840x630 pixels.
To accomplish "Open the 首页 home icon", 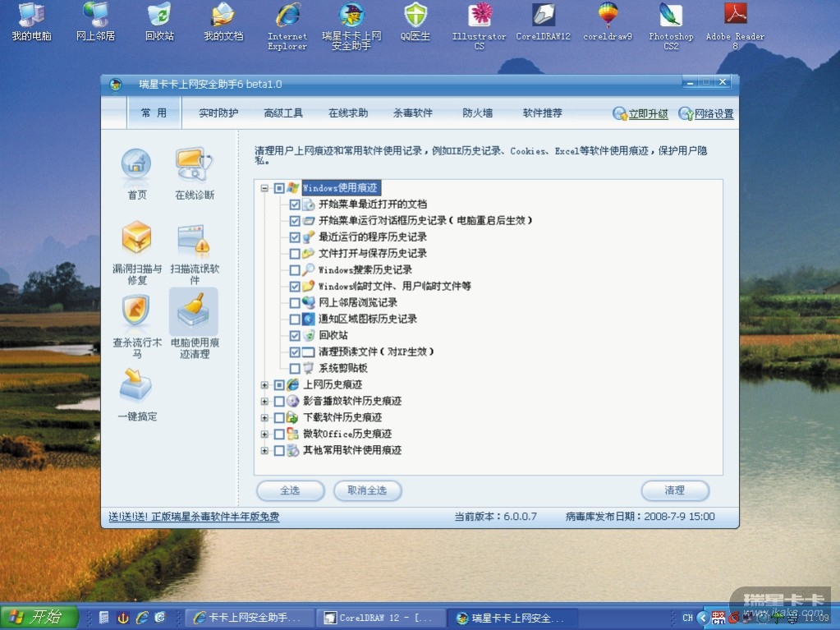I will click(136, 163).
